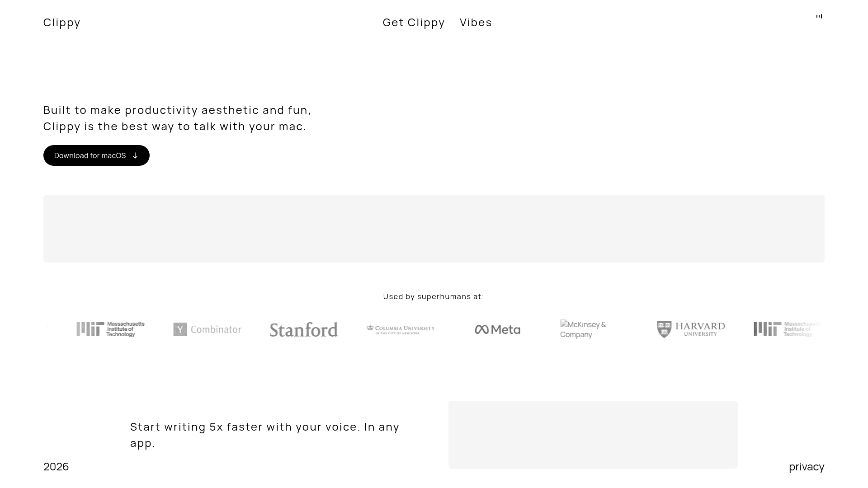Open the Vibes nav item
868x488 pixels.
476,22
